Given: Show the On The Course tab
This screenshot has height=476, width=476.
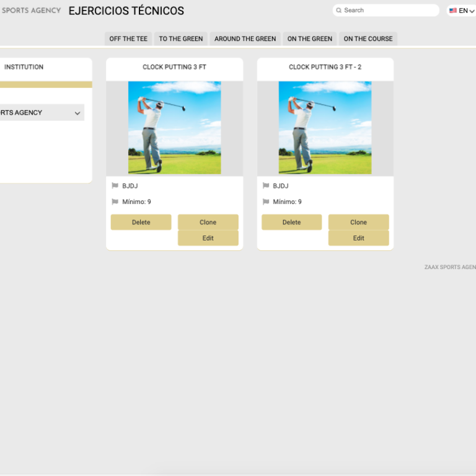Looking at the screenshot, I should tap(368, 38).
